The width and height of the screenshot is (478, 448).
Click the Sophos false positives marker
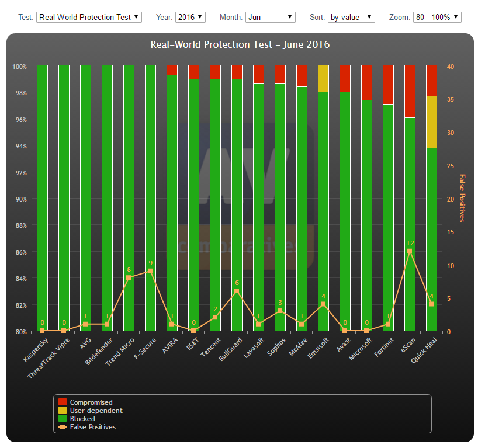(x=280, y=311)
